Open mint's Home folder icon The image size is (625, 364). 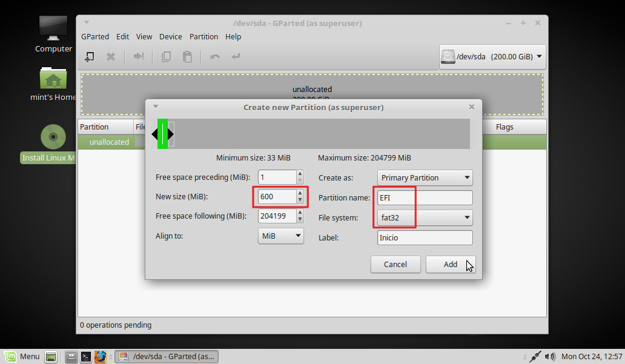pyautogui.click(x=53, y=79)
